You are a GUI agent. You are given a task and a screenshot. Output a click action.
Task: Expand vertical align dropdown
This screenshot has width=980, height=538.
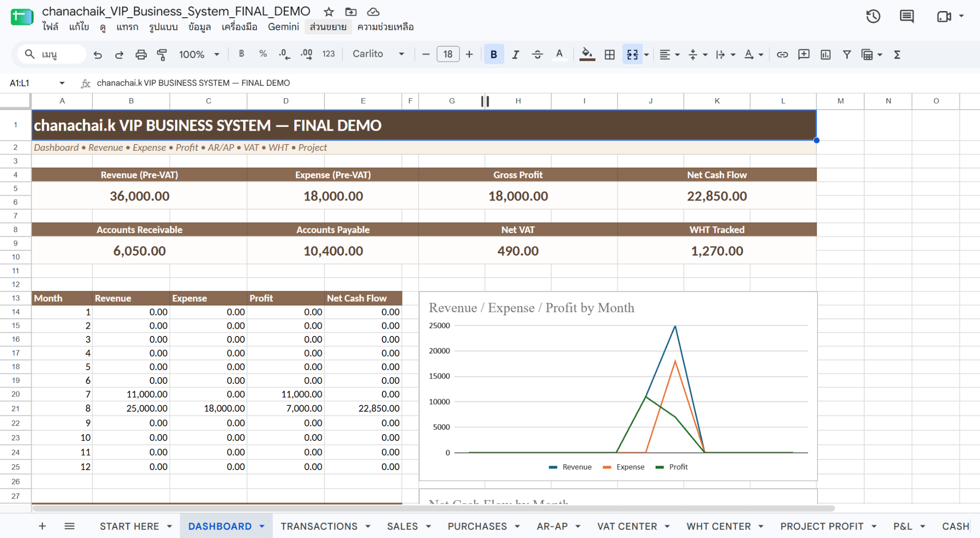(705, 55)
